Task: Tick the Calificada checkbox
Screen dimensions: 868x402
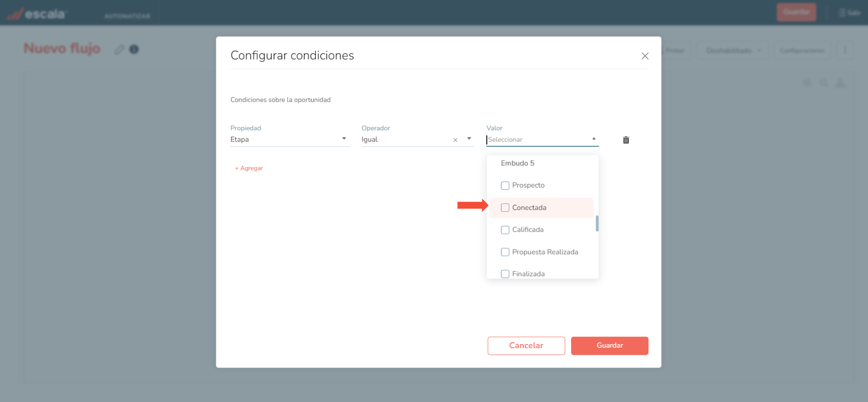Action: click(505, 230)
